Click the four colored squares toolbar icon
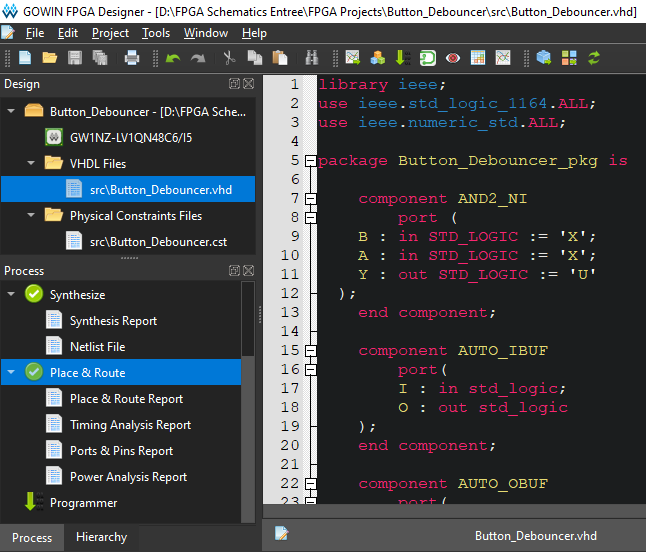 569,58
